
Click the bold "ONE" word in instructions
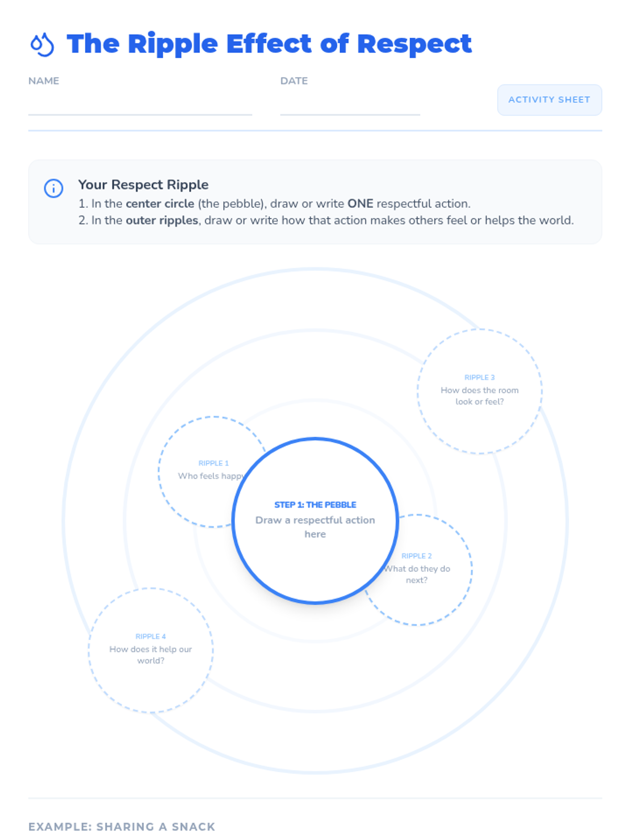pos(360,204)
